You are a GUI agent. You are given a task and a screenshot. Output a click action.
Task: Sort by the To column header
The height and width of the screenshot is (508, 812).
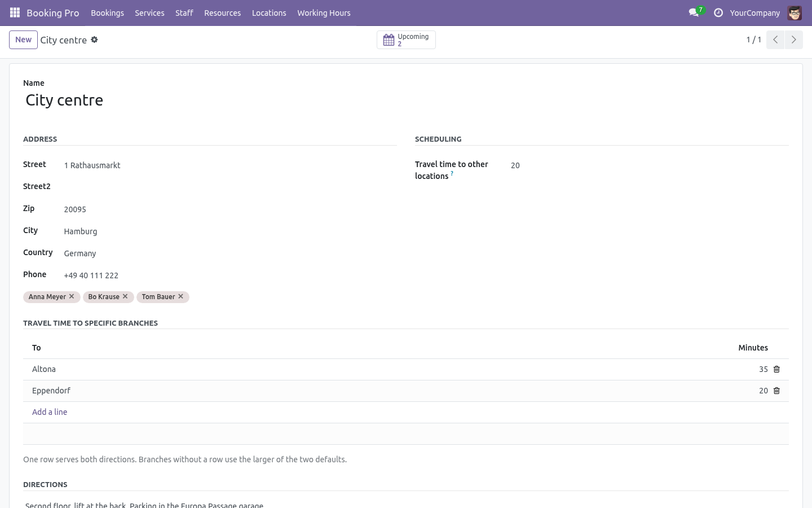pos(36,348)
